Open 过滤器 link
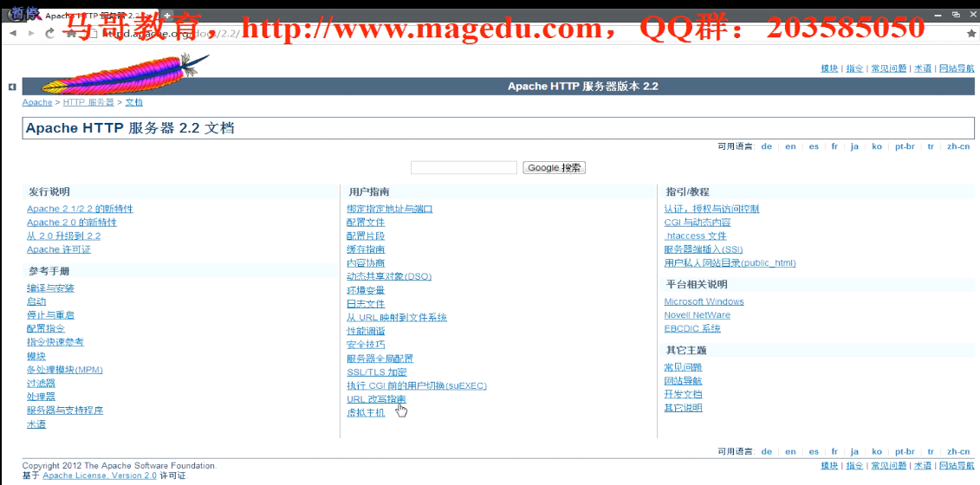Screen dimensions: 980x485 coord(42,383)
